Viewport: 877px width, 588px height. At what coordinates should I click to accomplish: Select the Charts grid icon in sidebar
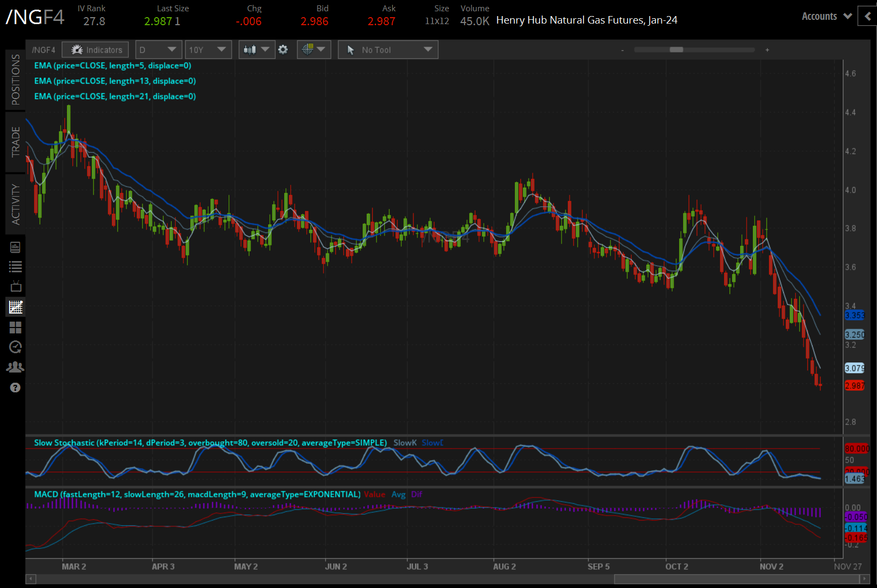coord(15,328)
